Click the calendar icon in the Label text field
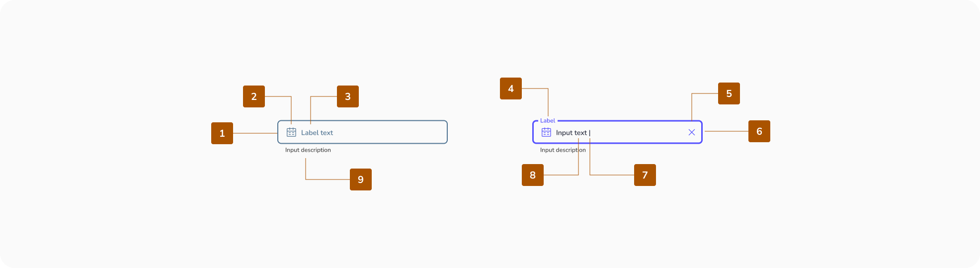Image resolution: width=980 pixels, height=268 pixels. [x=291, y=132]
